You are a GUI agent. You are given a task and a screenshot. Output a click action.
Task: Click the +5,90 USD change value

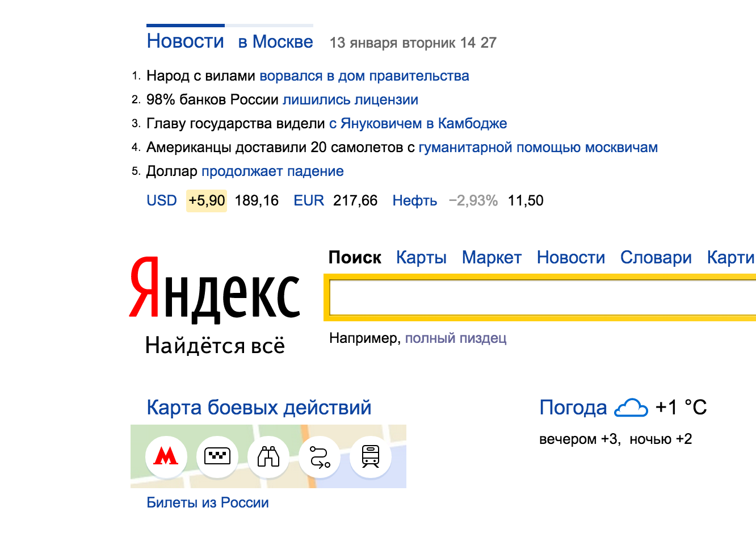[x=207, y=200]
